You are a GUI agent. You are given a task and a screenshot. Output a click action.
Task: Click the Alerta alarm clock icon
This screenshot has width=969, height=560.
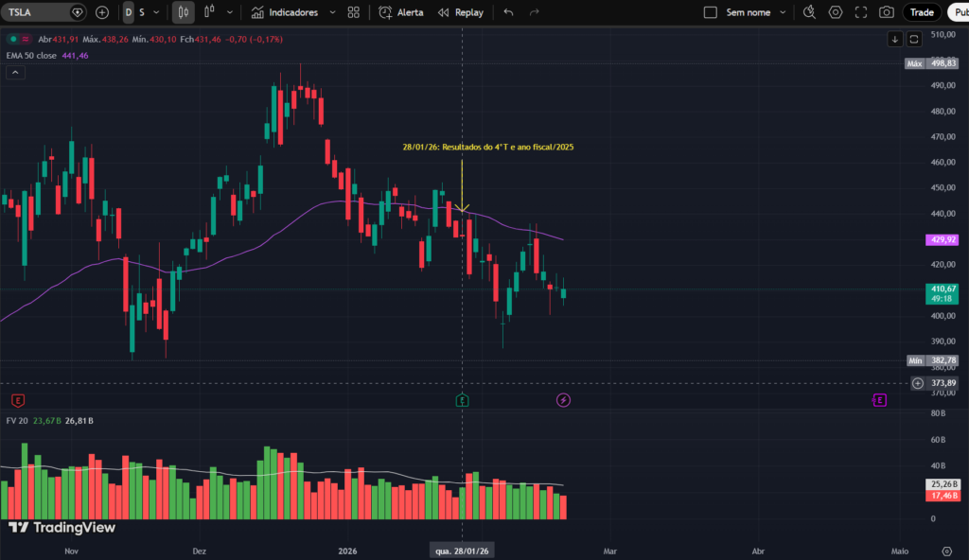(385, 12)
